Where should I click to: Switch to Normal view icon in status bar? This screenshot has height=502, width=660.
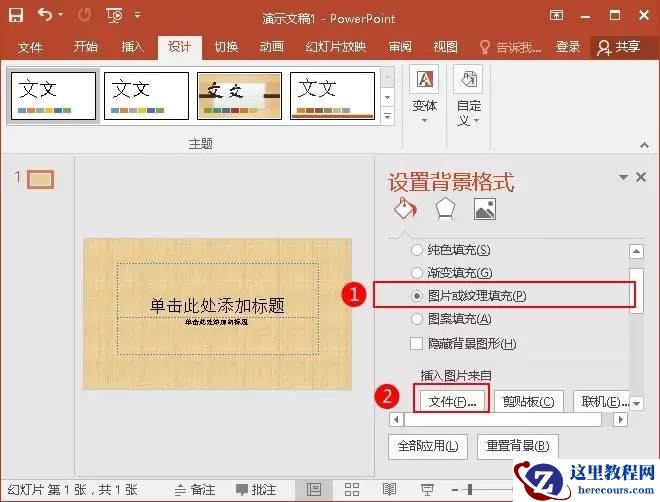click(x=314, y=489)
